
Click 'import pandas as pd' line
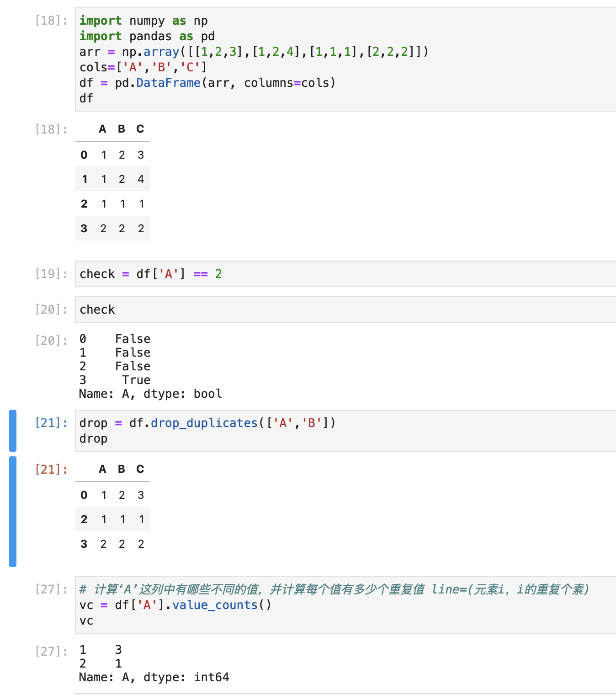[x=147, y=36]
